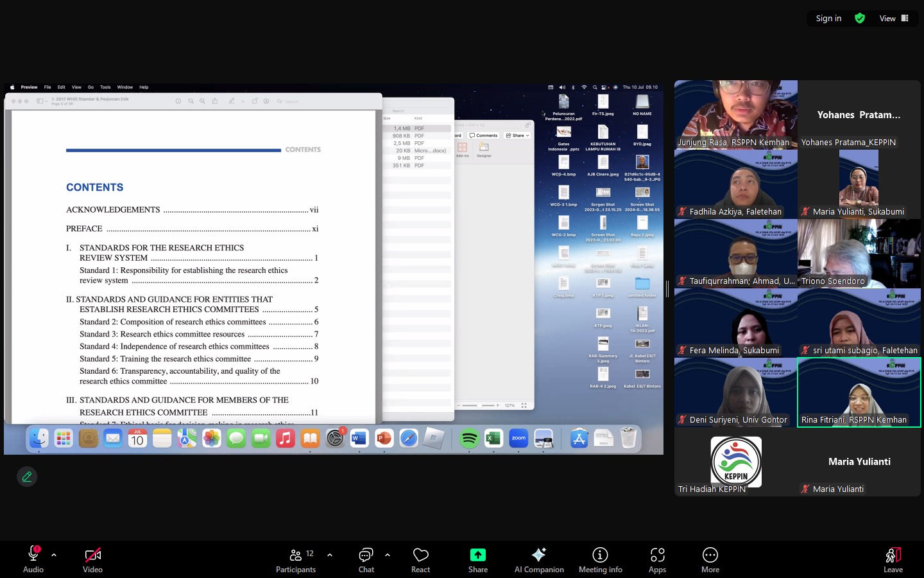
Task: Open the Participants panel
Action: click(296, 559)
